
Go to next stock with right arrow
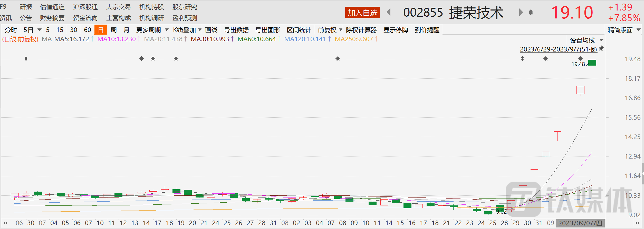pos(521,12)
